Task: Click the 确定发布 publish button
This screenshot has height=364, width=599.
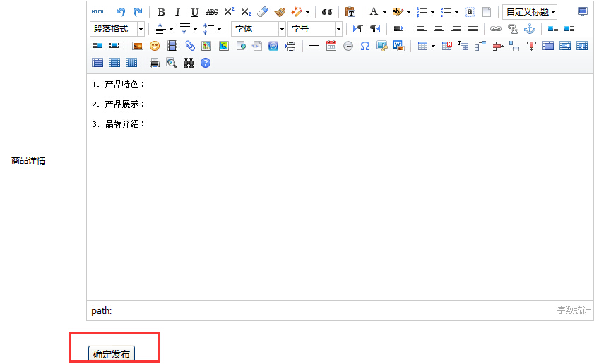Action: 112,354
